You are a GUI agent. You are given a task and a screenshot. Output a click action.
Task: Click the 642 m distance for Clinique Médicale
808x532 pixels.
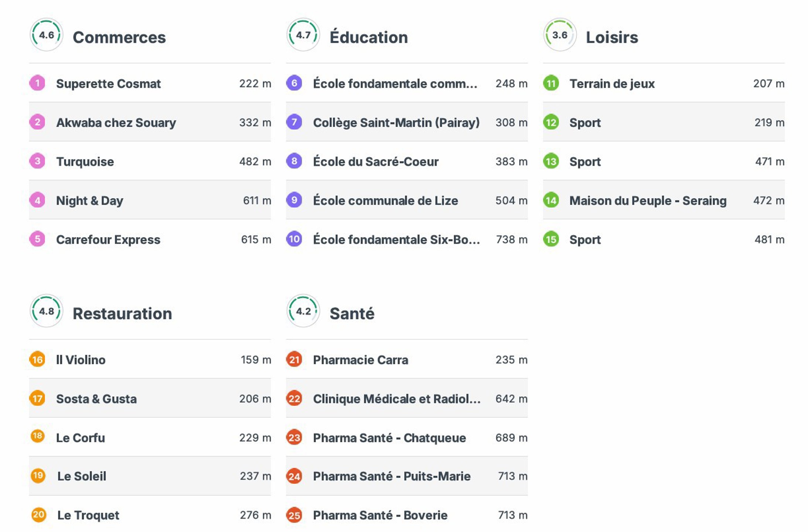coord(511,399)
